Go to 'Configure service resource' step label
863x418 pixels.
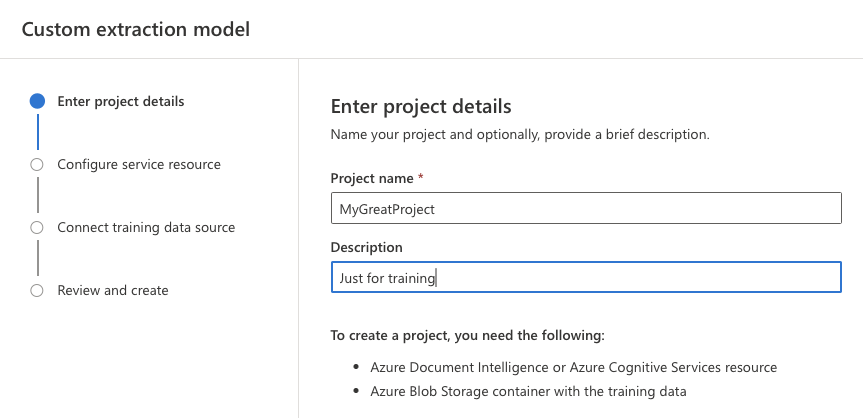tap(139, 164)
